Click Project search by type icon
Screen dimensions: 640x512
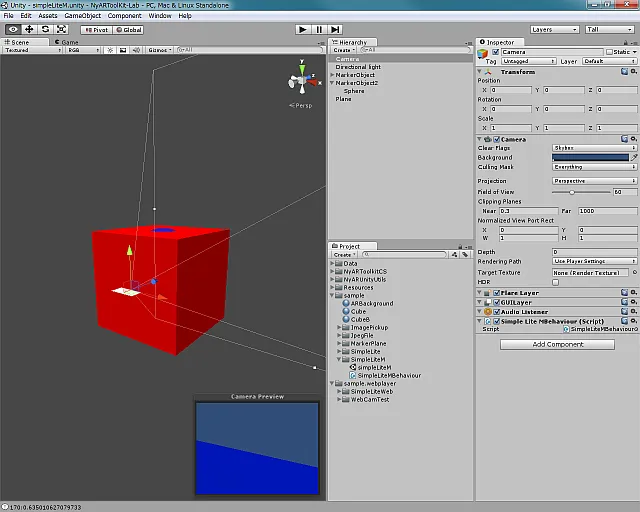(454, 254)
